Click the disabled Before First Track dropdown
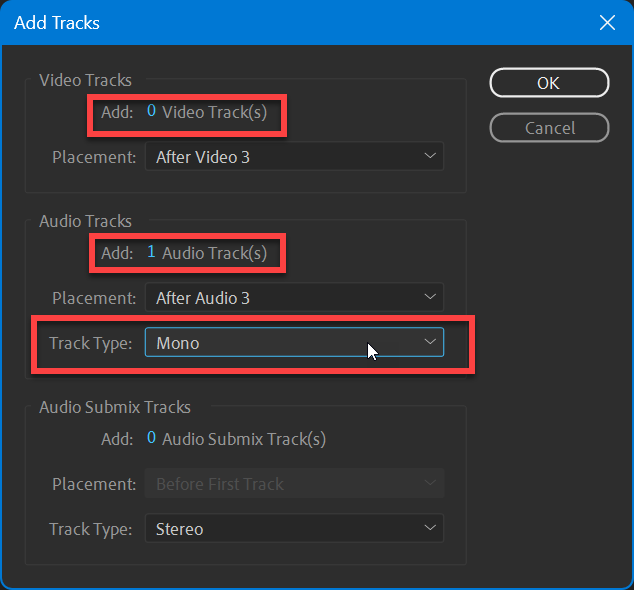Image resolution: width=634 pixels, height=590 pixels. 294,484
